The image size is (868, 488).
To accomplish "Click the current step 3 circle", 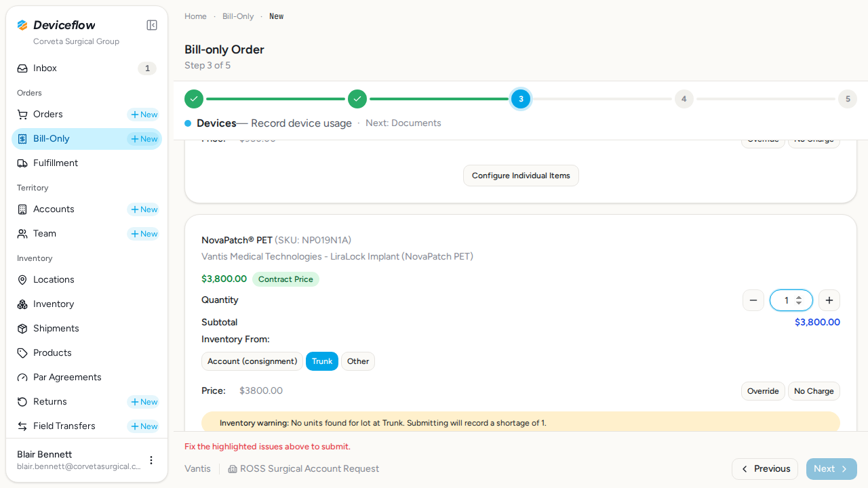I will pyautogui.click(x=521, y=99).
